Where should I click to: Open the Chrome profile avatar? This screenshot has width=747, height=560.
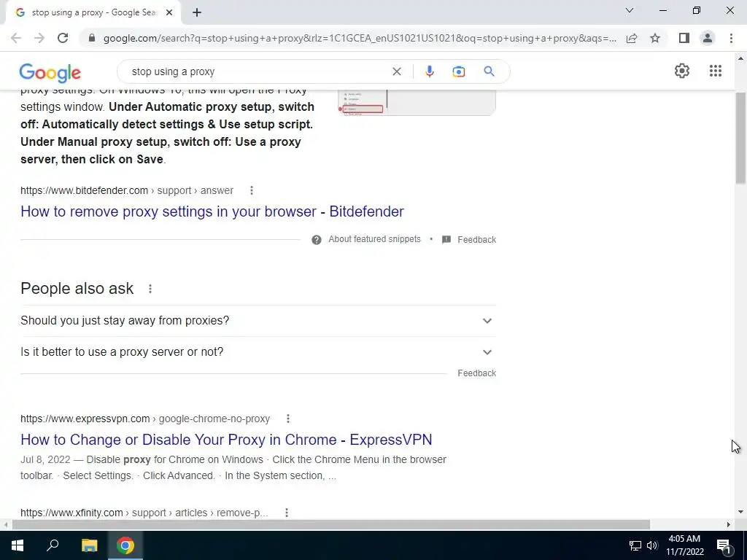(708, 38)
